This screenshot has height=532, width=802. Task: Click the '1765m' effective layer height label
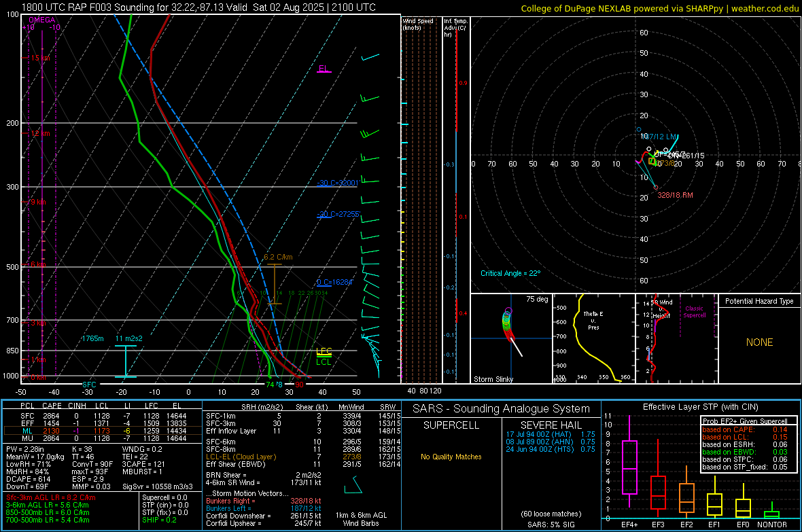click(x=92, y=338)
